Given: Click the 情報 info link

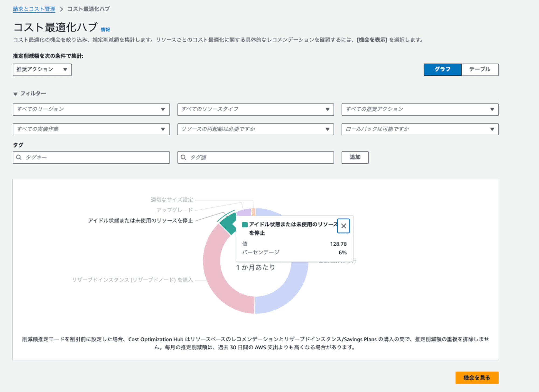Looking at the screenshot, I should tap(105, 30).
